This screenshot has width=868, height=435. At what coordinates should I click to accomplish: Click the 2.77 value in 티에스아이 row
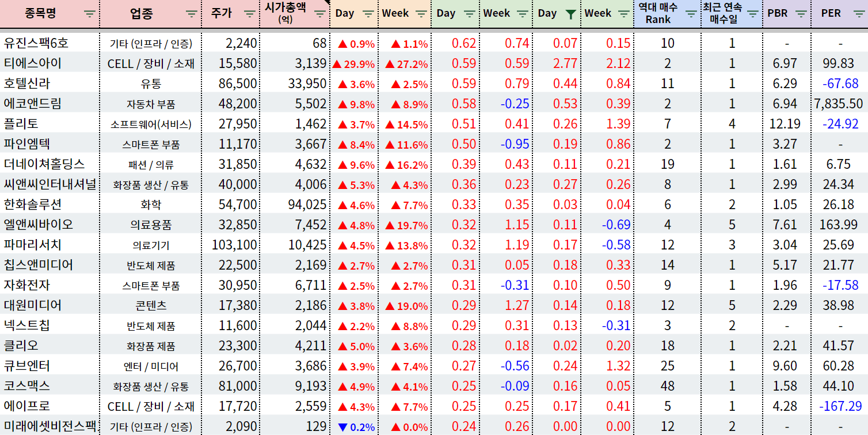point(557,63)
